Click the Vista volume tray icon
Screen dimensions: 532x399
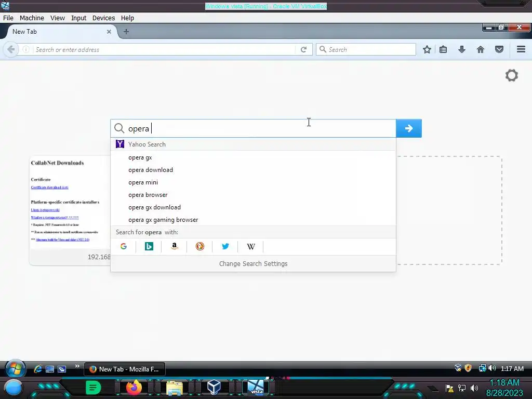pyautogui.click(x=492, y=368)
